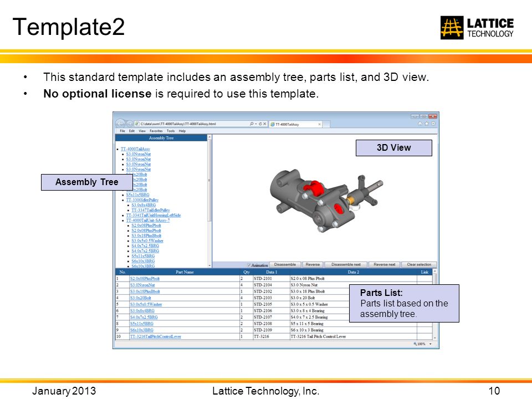
Task: Open the address bar search dropdown arrow
Action: 256,124
